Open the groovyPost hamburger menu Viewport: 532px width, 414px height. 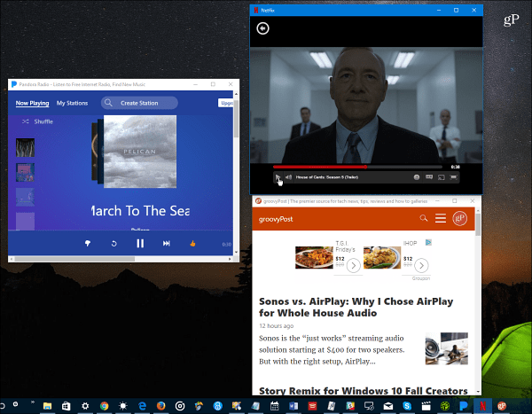(441, 218)
